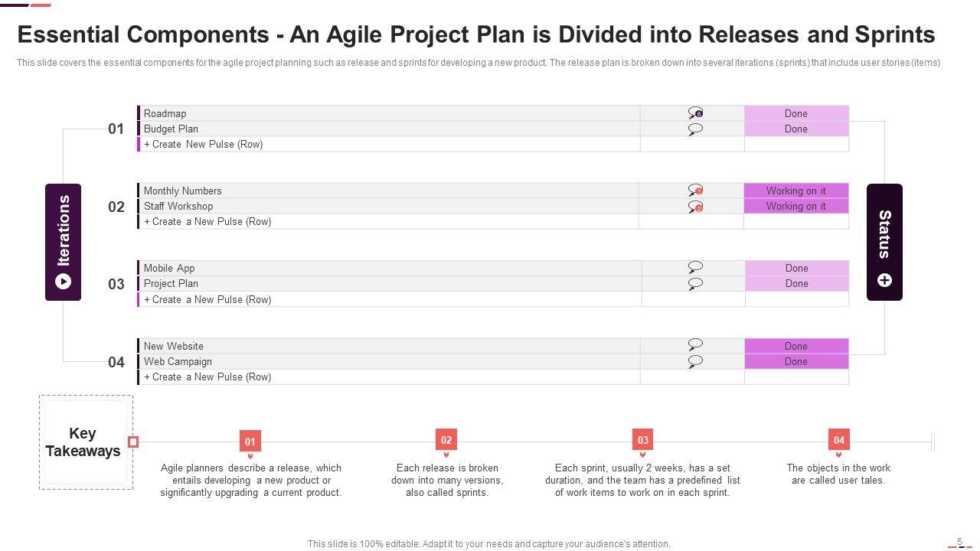Open comments on the Monthly Numbers row

tap(695, 191)
